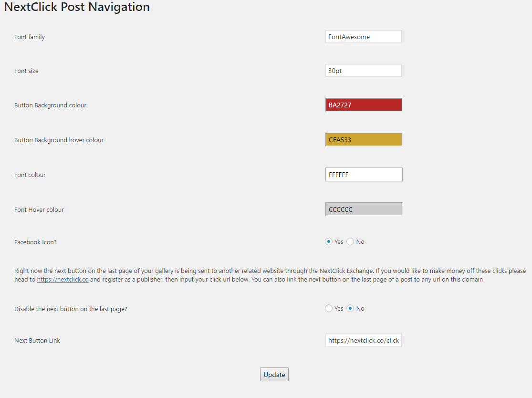Click the Button Background colour label

50,105
